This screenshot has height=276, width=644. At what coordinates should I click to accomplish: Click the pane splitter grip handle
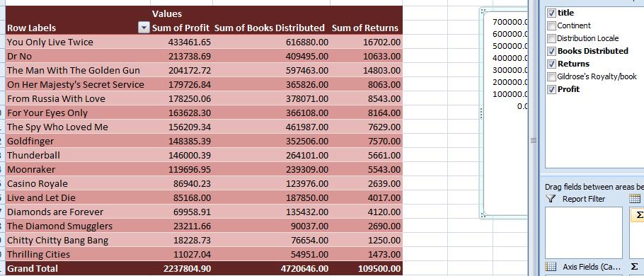point(534,140)
